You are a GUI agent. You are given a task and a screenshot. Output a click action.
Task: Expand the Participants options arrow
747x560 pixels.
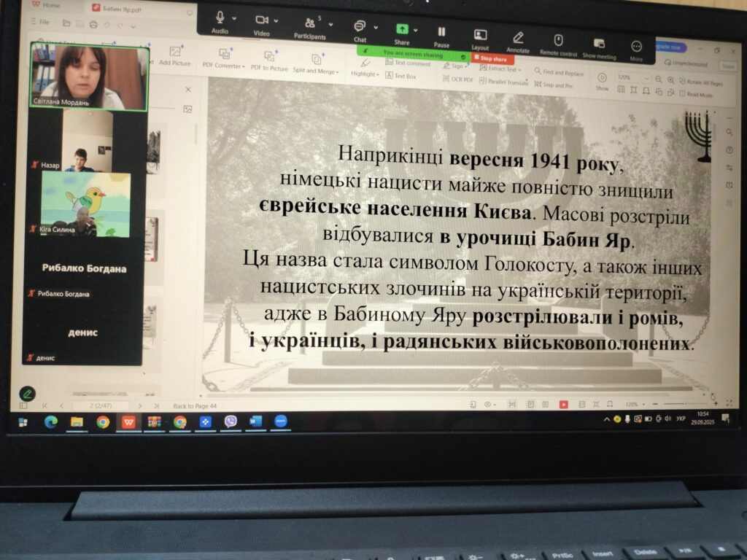(x=330, y=24)
